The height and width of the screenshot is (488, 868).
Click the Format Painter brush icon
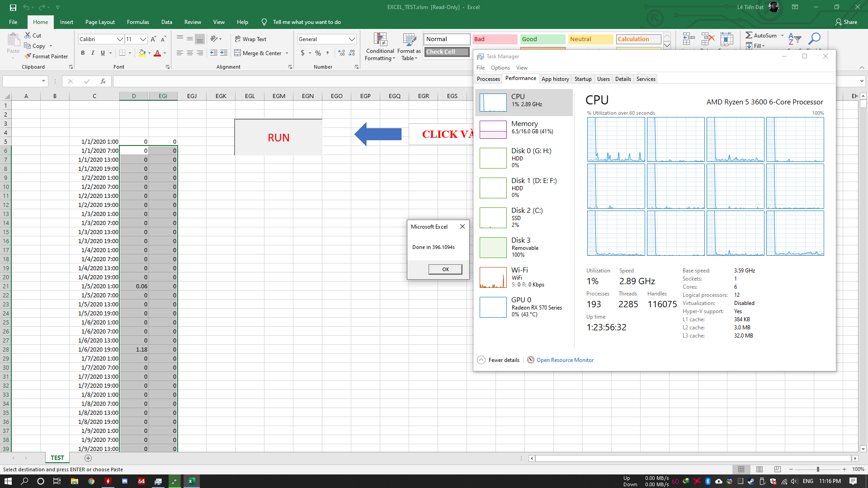[28, 56]
